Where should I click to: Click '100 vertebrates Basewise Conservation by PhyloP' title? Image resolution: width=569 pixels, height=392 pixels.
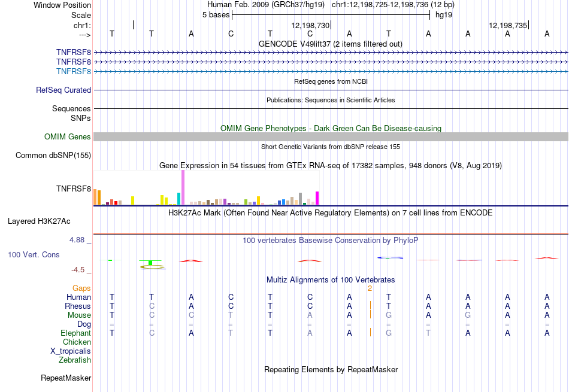(331, 240)
